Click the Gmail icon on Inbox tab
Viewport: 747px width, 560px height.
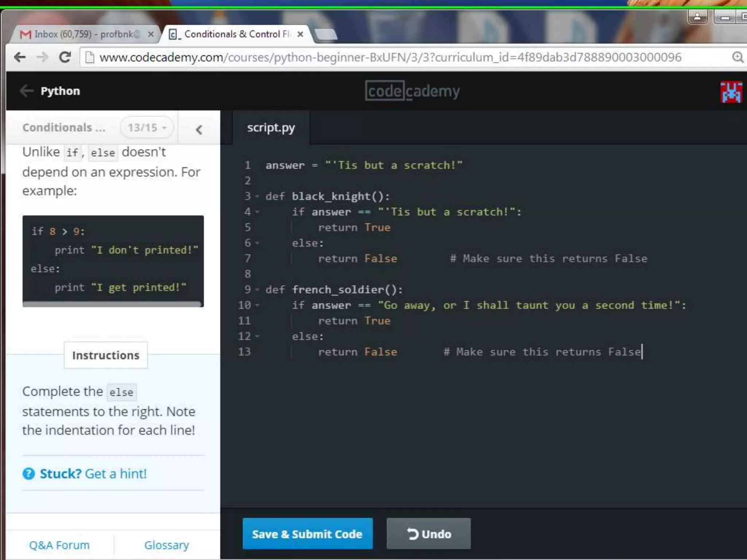pyautogui.click(x=26, y=34)
